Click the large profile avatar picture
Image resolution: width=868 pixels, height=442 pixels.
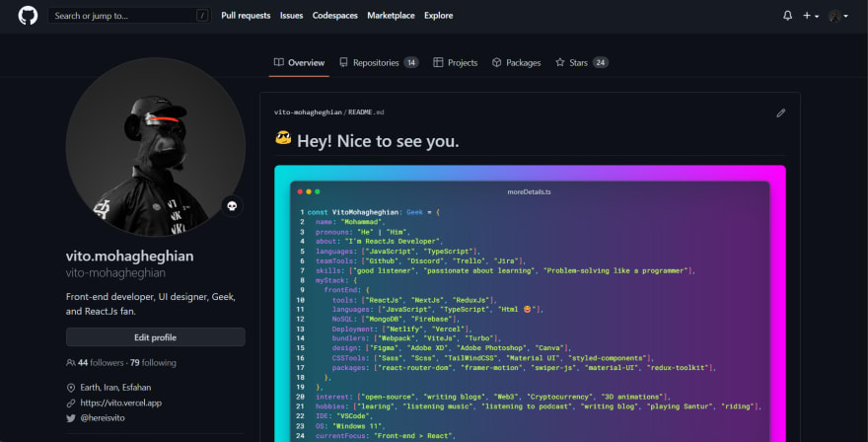tap(155, 147)
